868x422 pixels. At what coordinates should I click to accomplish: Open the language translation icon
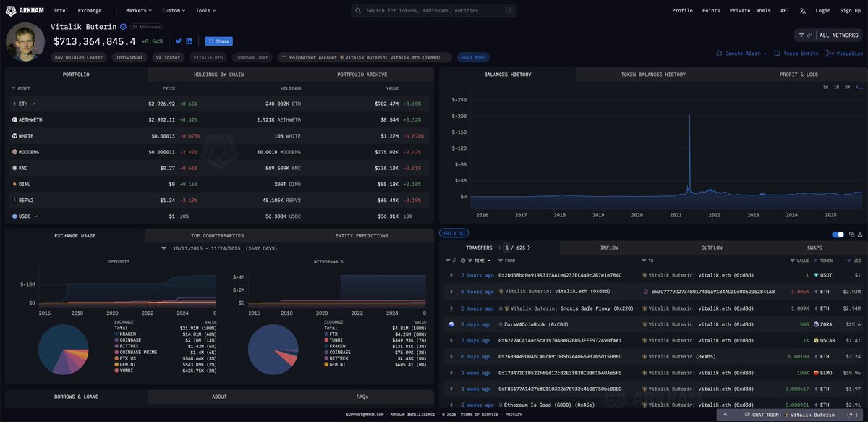(x=803, y=11)
